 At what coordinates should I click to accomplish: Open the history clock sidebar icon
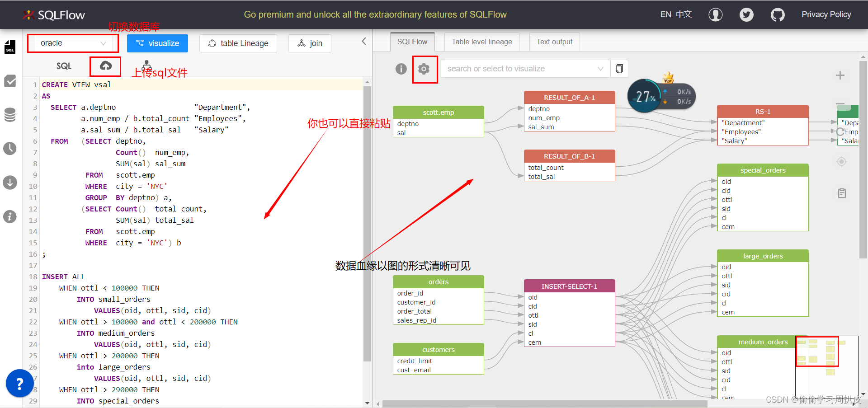coord(10,149)
